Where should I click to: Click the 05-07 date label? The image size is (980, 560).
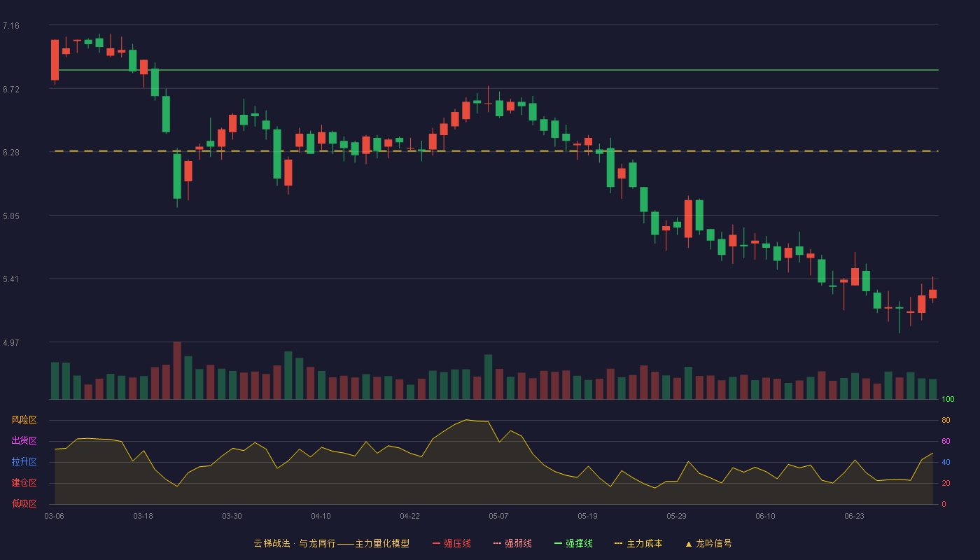point(498,516)
